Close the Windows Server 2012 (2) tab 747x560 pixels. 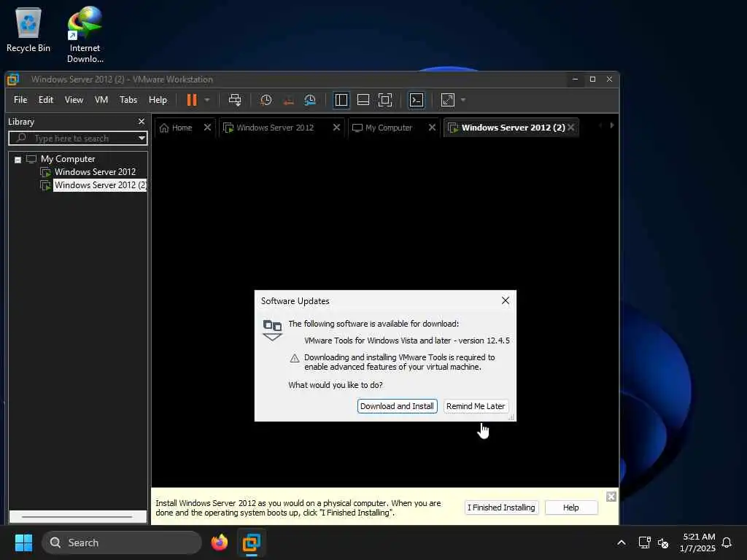click(570, 127)
